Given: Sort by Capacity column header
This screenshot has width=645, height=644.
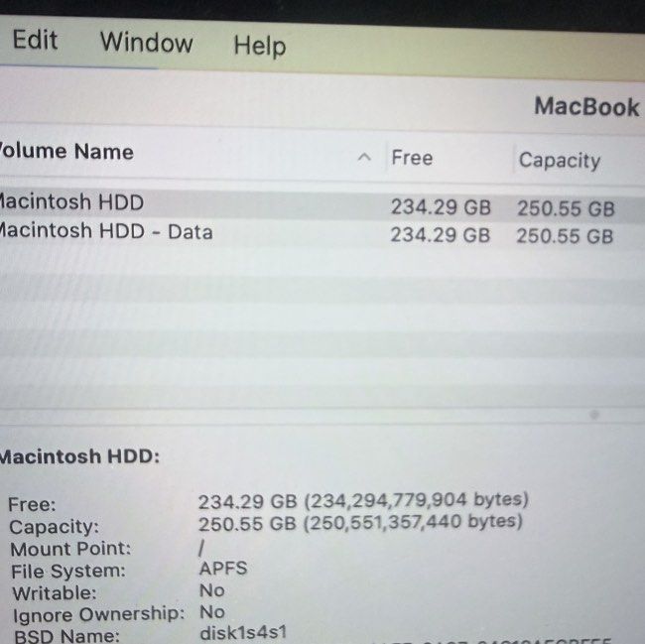Looking at the screenshot, I should (x=560, y=161).
